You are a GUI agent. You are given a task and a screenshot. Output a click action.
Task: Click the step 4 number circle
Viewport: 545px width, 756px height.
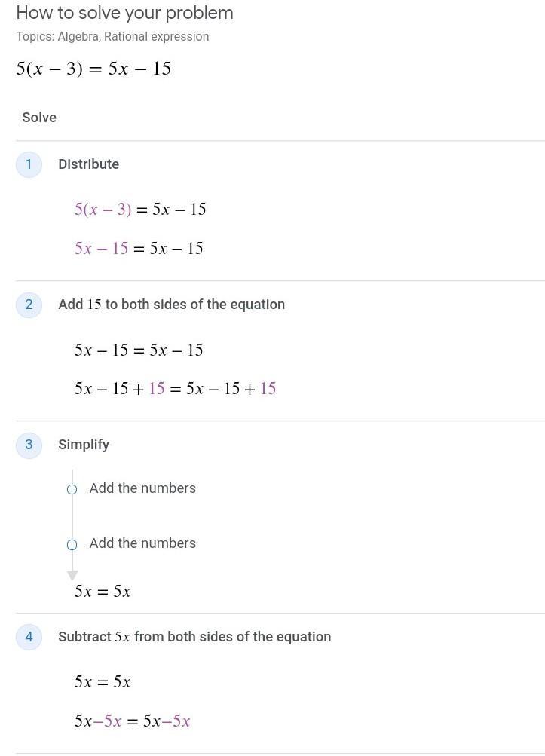pyautogui.click(x=29, y=637)
